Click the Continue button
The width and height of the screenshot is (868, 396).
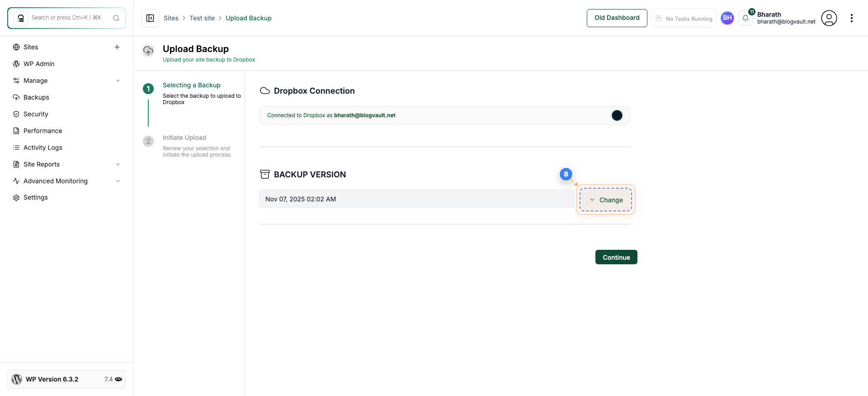[x=616, y=257]
